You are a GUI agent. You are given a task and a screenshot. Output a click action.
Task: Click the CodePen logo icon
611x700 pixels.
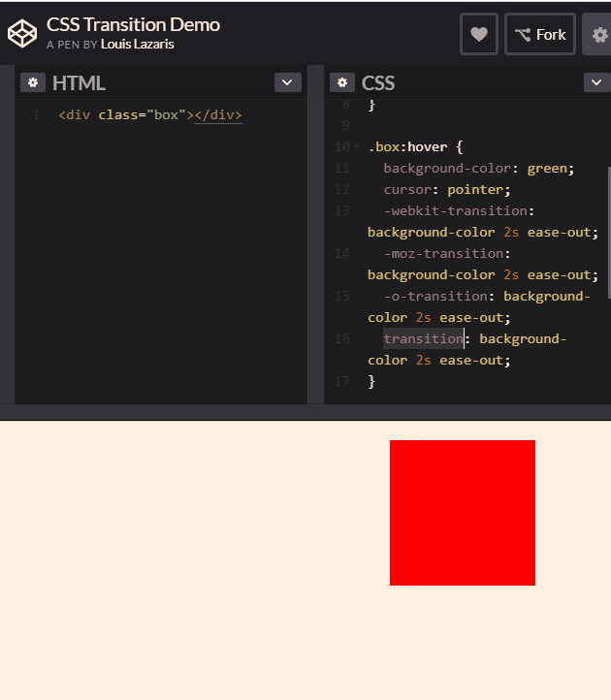[21, 33]
